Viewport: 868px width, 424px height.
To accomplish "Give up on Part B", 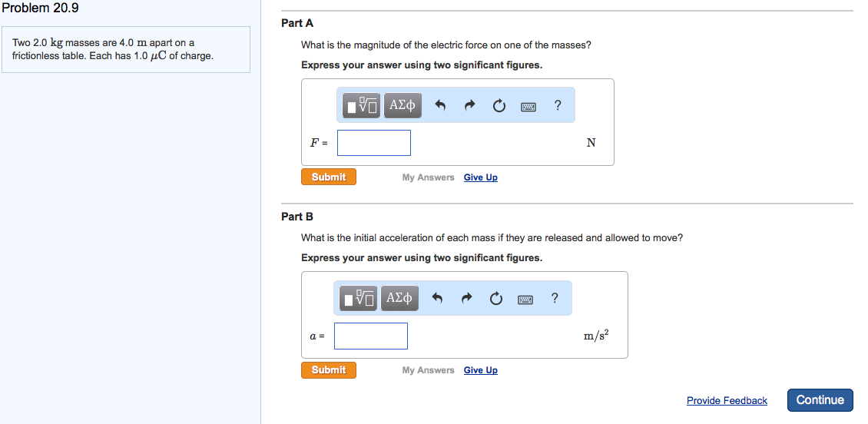I will point(481,370).
